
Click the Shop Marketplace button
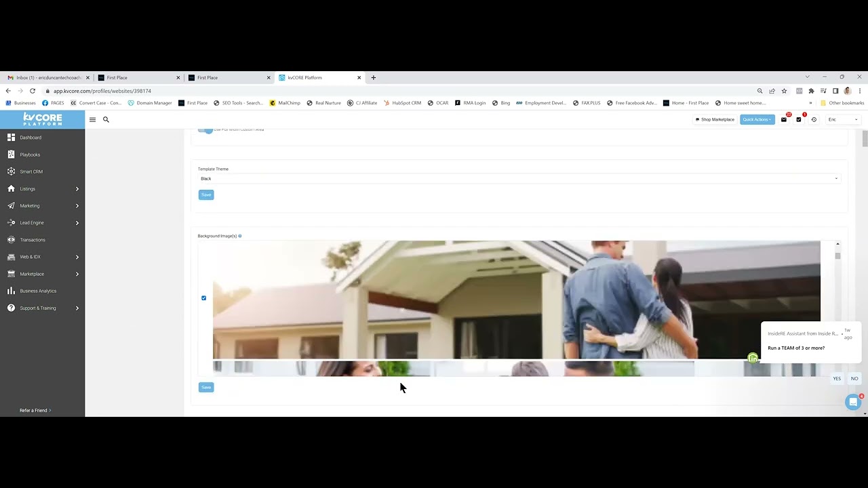[x=715, y=119]
